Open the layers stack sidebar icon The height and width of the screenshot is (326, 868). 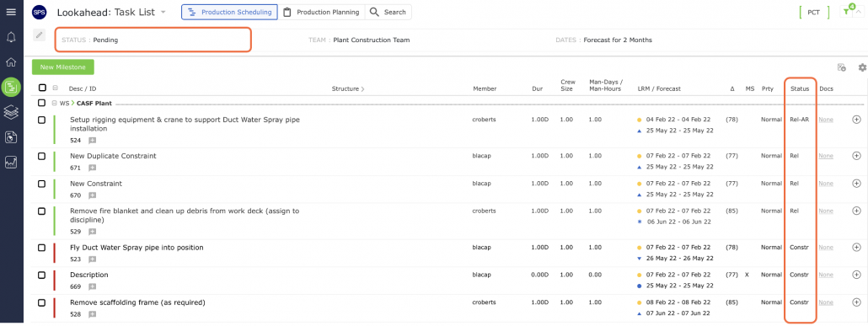(x=11, y=112)
